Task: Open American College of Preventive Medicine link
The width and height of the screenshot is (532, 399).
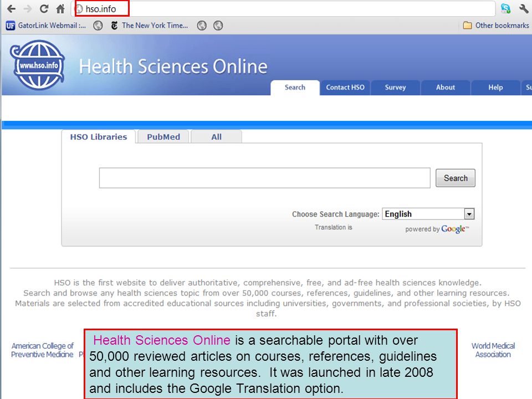Action: [42, 350]
